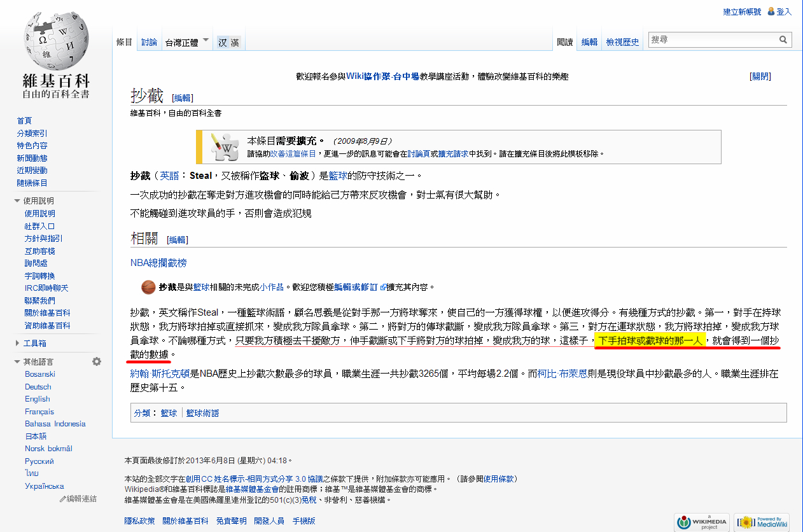Click the user icon beside 登入
This screenshot has width=803, height=532.
771,11
